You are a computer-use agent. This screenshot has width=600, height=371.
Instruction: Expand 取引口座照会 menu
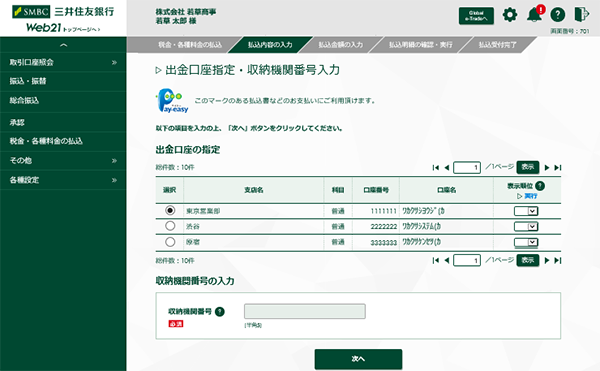pyautogui.click(x=63, y=62)
